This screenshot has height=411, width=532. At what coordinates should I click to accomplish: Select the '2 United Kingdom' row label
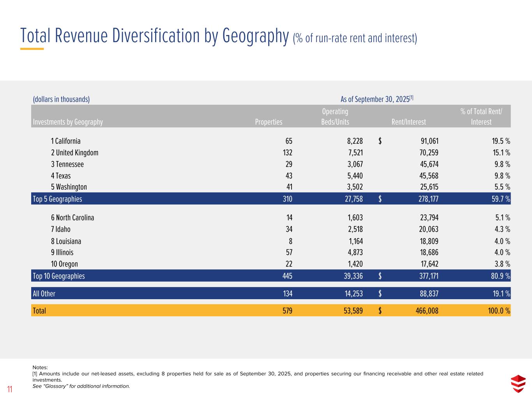(74, 153)
